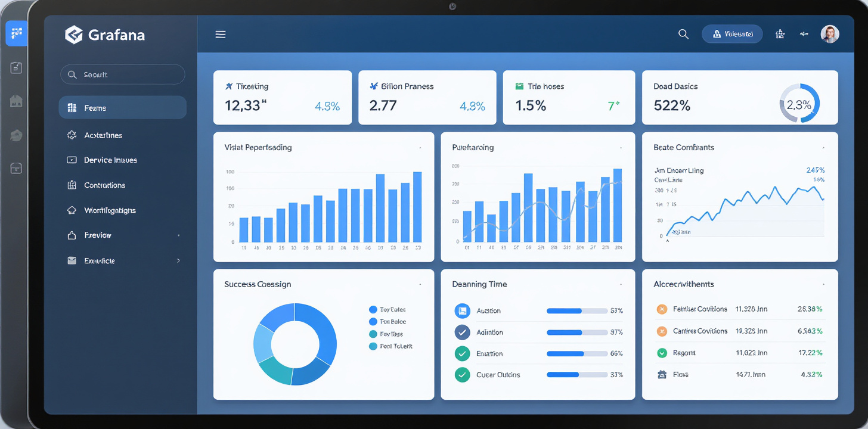The width and height of the screenshot is (868, 429).
Task: Toggle the Enattion green checkmark
Action: 462,353
